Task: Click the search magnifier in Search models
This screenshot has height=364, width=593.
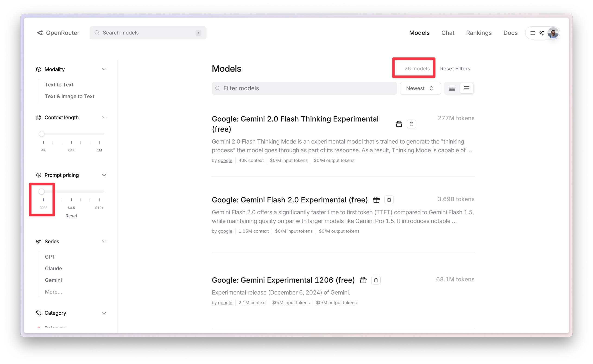Action: coord(97,33)
